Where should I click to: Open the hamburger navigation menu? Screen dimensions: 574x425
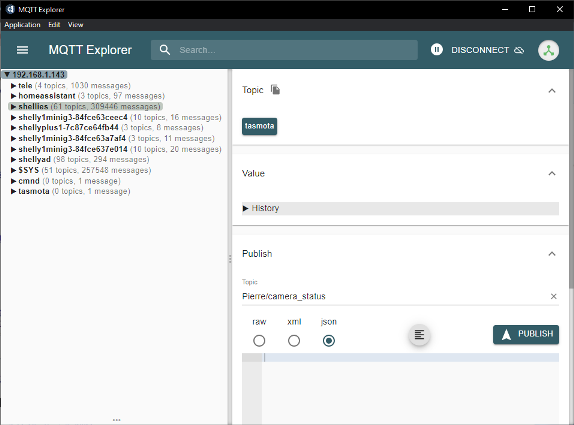tap(22, 50)
